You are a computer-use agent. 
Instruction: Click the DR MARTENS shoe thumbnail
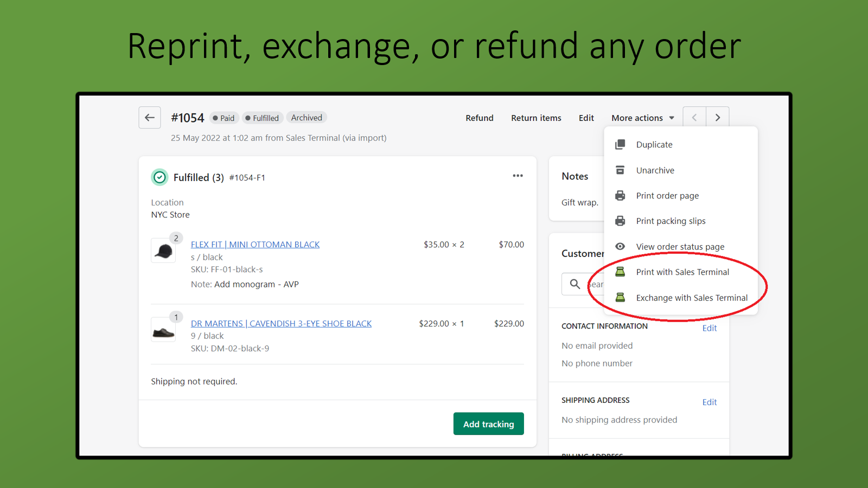coord(163,329)
